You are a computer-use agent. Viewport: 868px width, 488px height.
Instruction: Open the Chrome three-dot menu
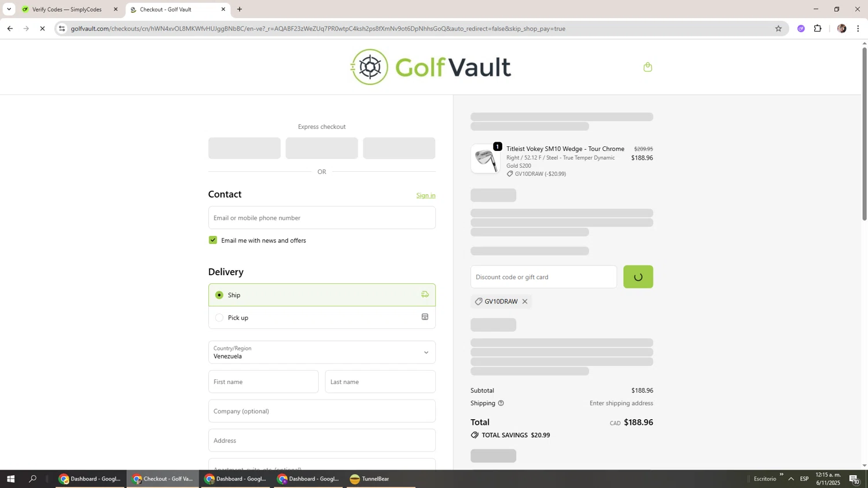tap(858, 28)
